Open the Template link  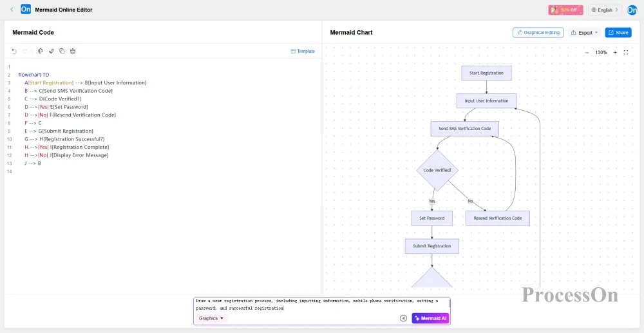tap(303, 51)
